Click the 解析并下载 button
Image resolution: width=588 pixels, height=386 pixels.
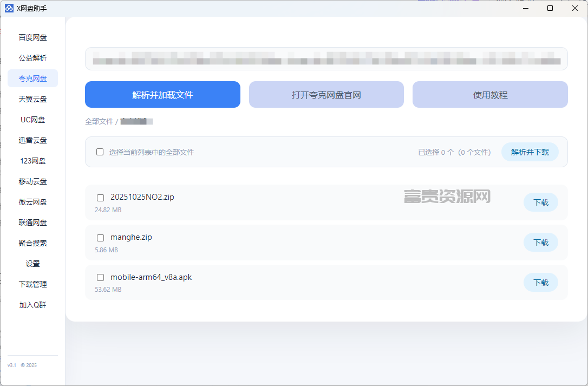coord(530,152)
